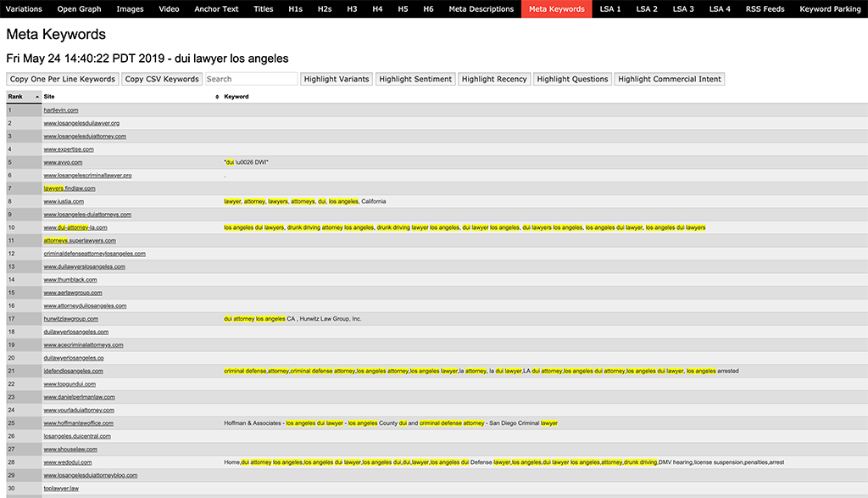Visit www.shouselaw.com link
868x498 pixels.
[70, 450]
